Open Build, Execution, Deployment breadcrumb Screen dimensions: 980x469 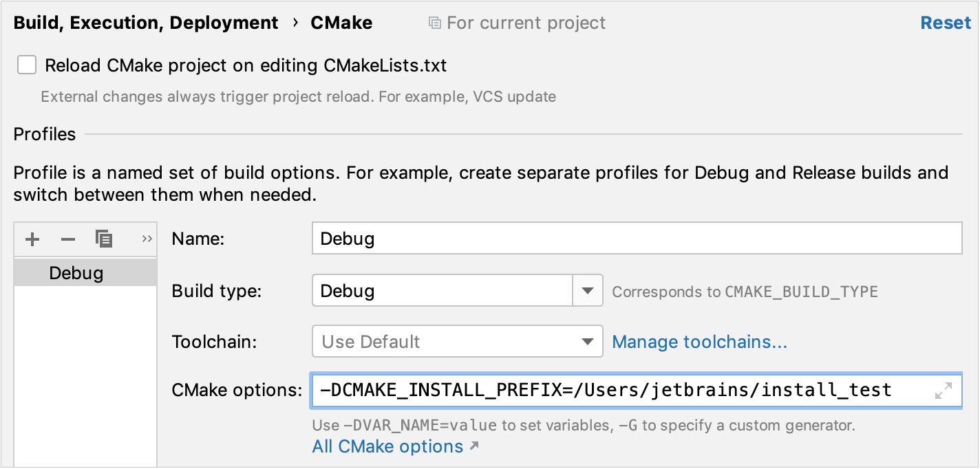(x=146, y=22)
